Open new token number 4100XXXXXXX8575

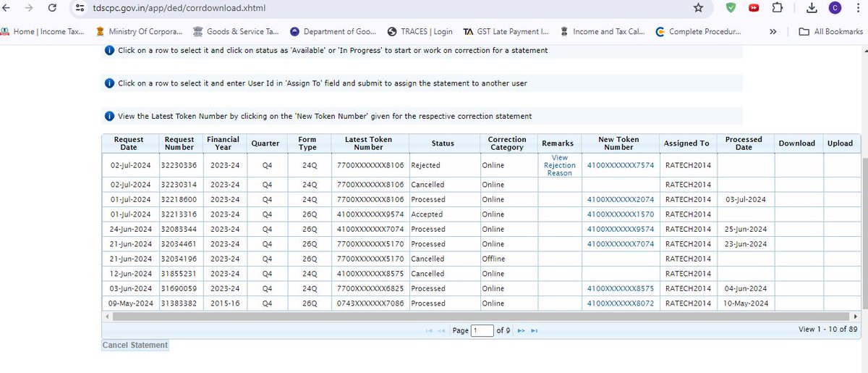(620, 288)
